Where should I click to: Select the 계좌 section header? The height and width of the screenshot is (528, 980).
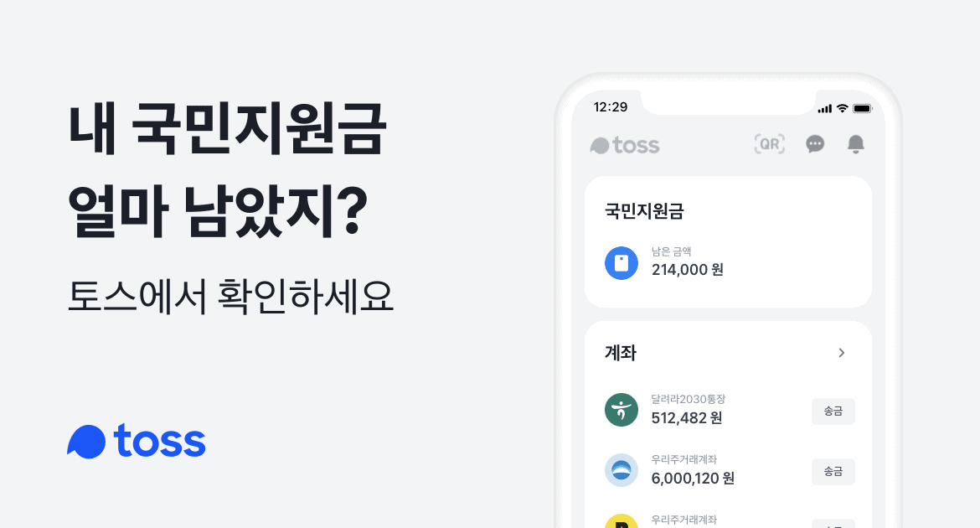622,353
